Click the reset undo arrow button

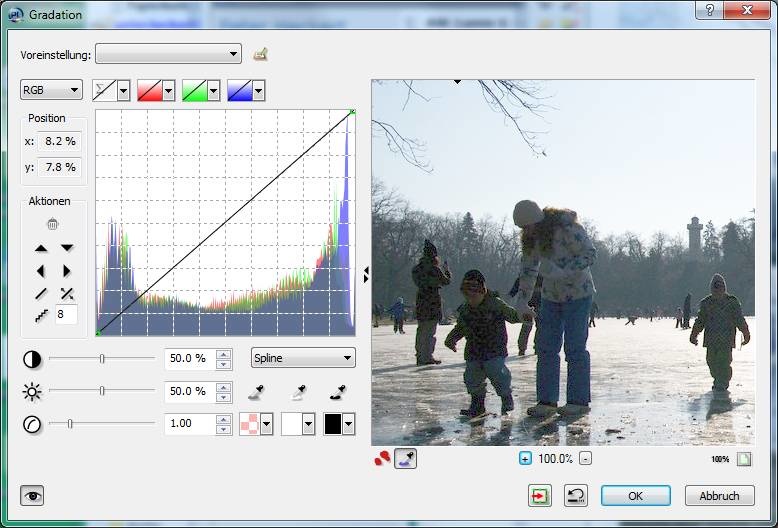pyautogui.click(x=575, y=496)
